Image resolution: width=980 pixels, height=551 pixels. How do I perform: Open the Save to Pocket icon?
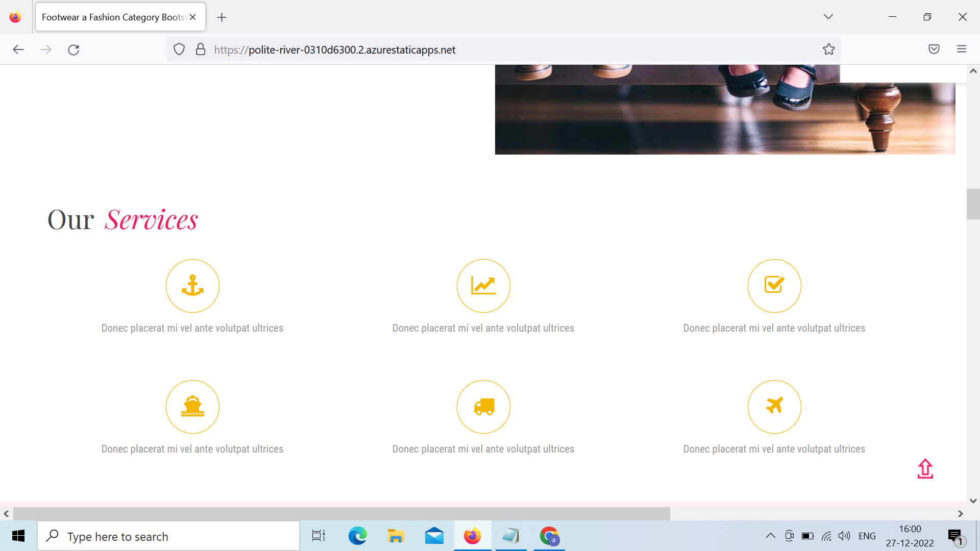coord(934,49)
